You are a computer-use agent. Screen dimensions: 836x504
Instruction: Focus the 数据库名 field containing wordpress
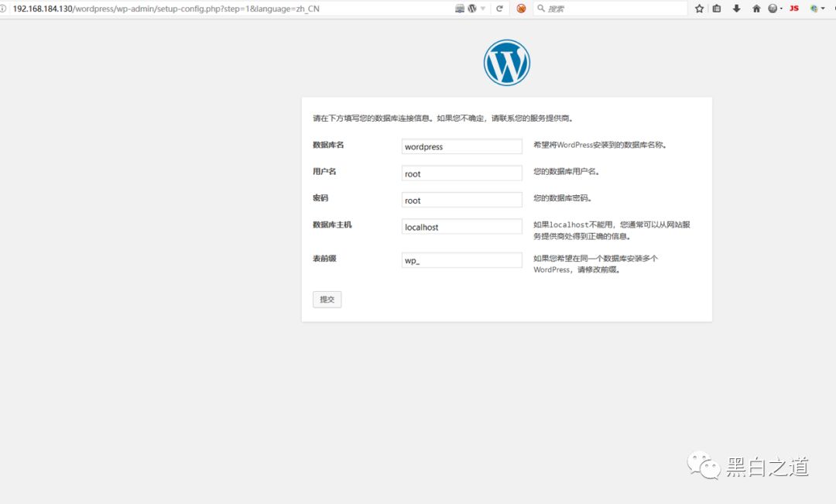pyautogui.click(x=461, y=146)
